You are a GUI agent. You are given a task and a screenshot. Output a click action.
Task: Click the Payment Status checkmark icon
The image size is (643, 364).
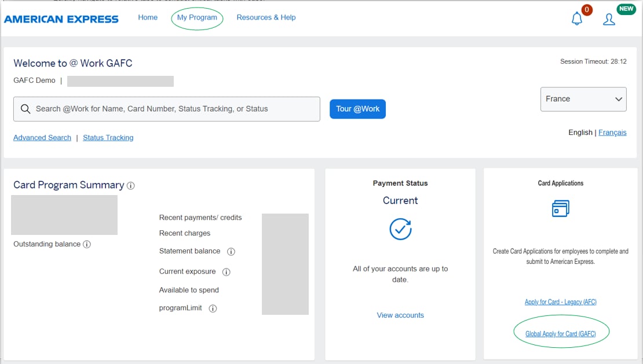point(400,229)
